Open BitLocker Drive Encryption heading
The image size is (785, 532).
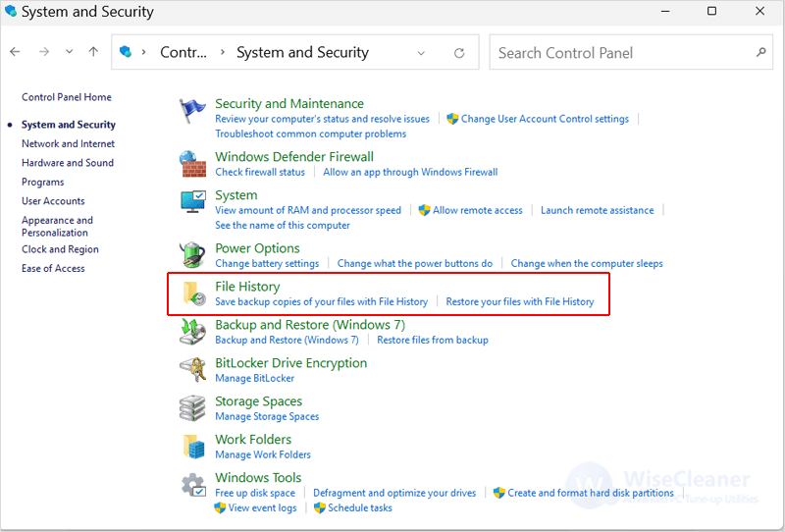[x=290, y=362]
